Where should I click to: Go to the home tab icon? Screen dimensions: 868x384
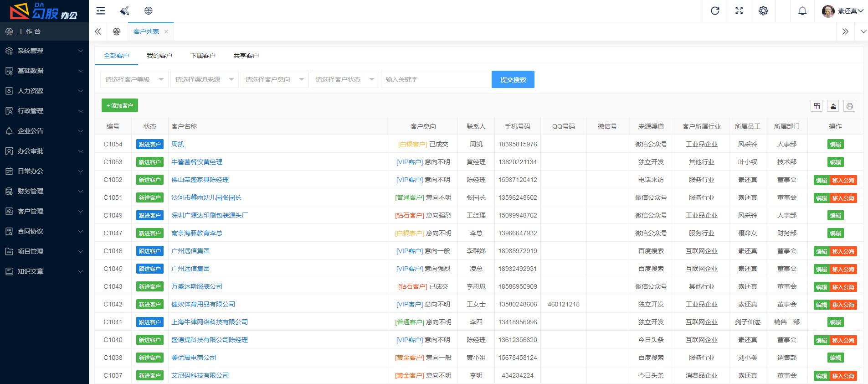(117, 31)
